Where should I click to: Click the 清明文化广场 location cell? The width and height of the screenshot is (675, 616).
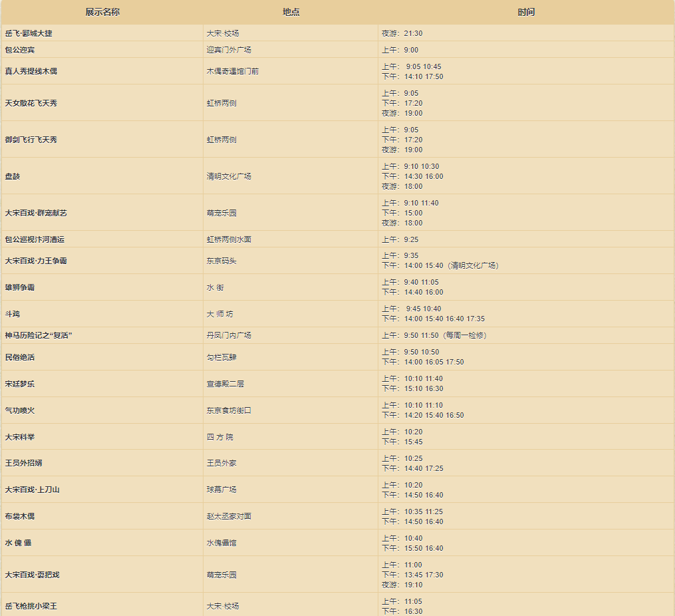[x=229, y=176]
